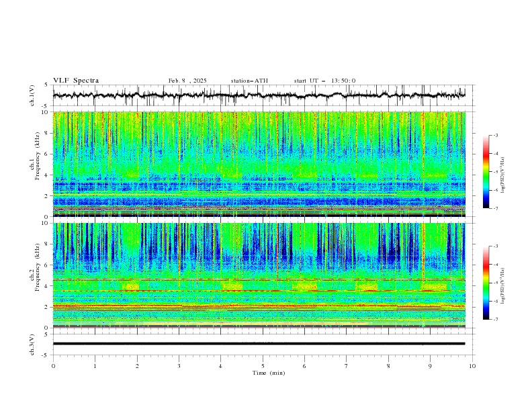The image size is (532, 411).
Task: Select the date text "Feb. 8 , 2025"
Action: tap(187, 81)
